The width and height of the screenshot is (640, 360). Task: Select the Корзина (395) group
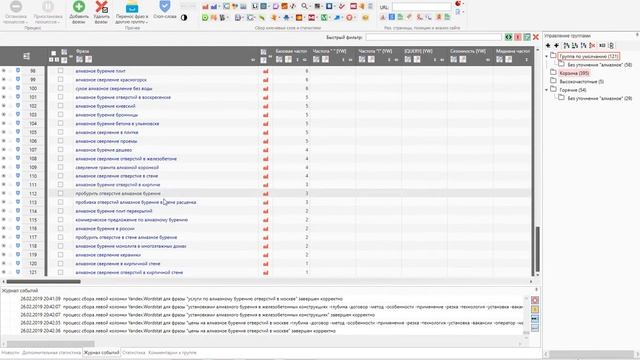click(x=574, y=73)
